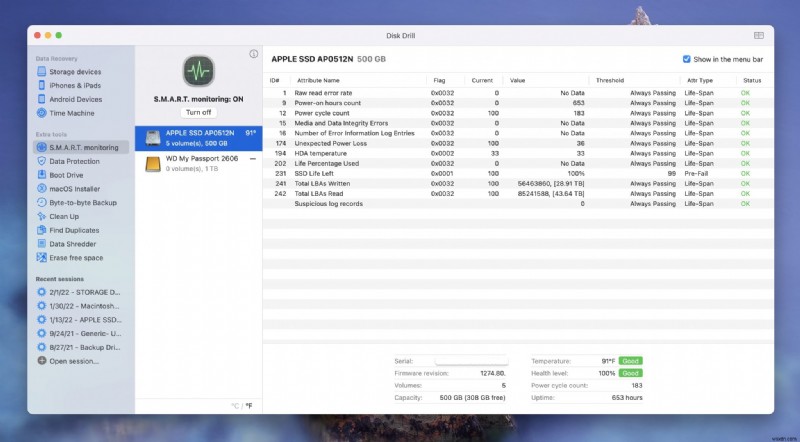Screen dimensions: 800x442
Task: Switch temperature unit to °F
Action: pos(249,405)
